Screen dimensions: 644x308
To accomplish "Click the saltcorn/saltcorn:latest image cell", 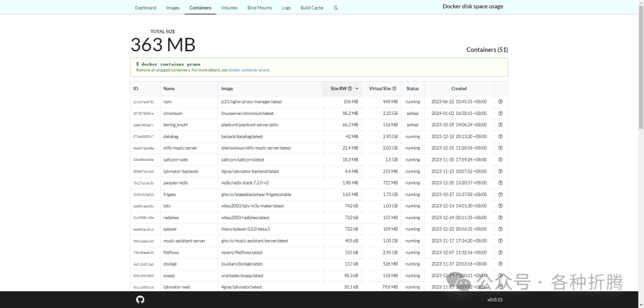I will (271, 160).
